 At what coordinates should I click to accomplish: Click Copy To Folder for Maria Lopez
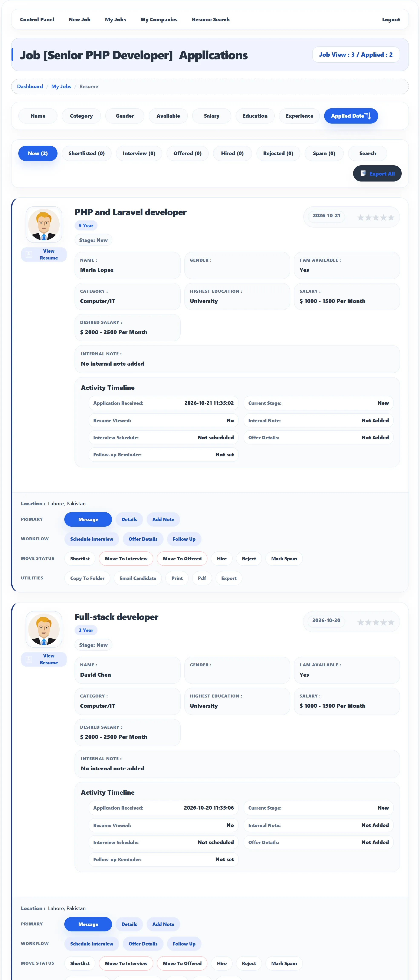[x=87, y=578]
